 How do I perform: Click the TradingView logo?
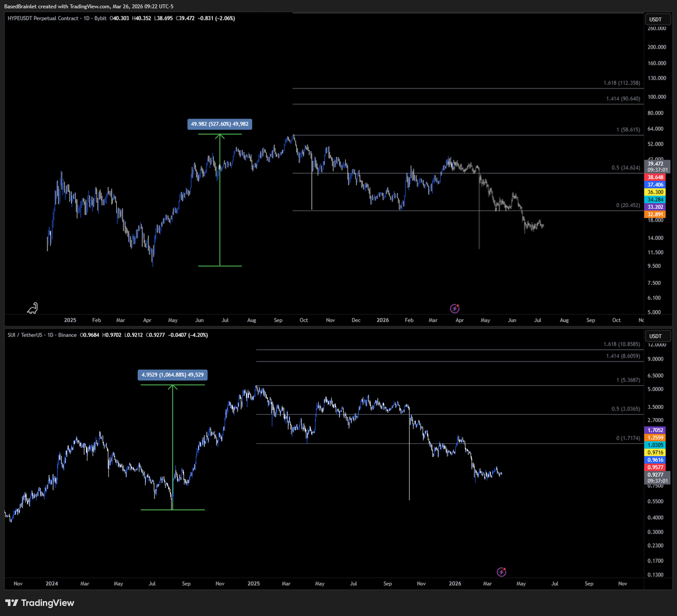(39, 602)
